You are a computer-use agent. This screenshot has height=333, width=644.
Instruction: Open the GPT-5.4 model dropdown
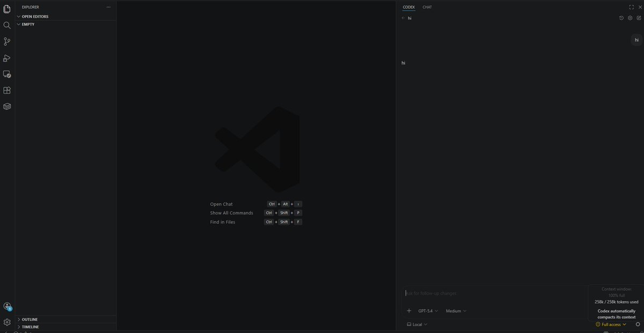click(428, 310)
